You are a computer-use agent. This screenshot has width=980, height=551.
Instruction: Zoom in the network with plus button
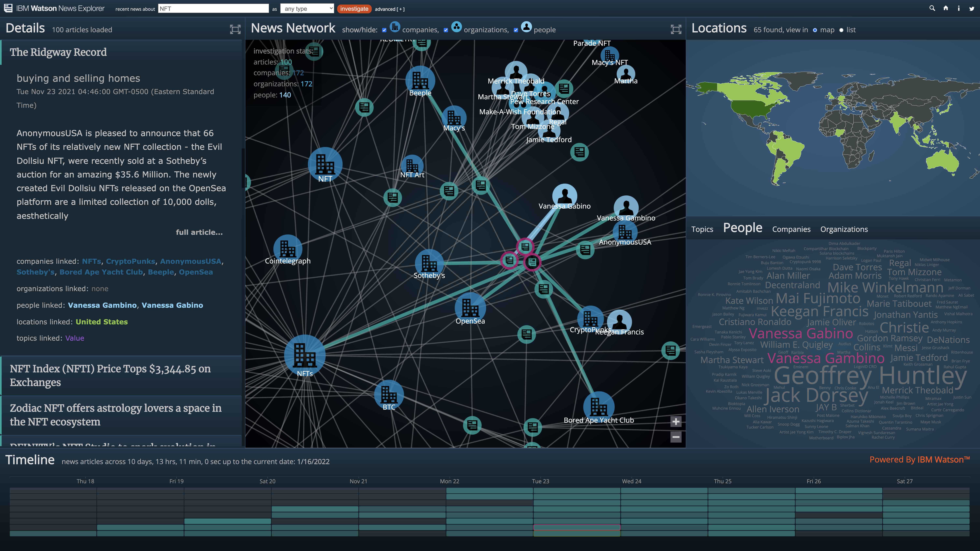tap(676, 421)
